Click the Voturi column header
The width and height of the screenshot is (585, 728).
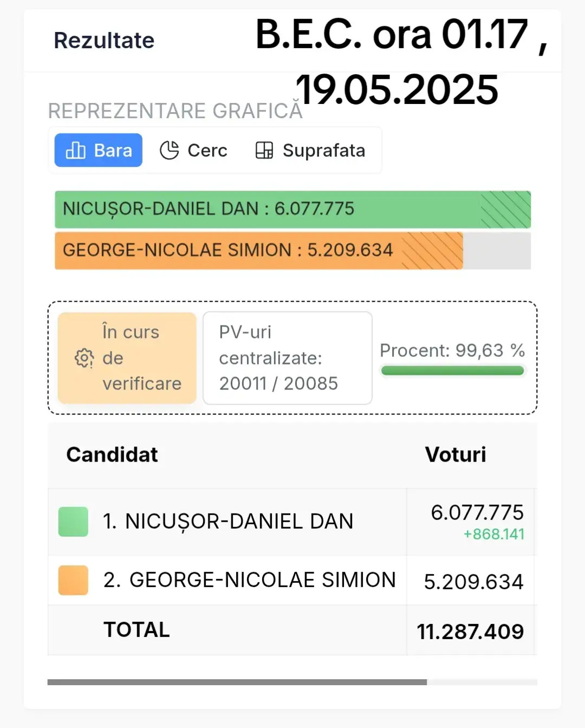coord(456,454)
